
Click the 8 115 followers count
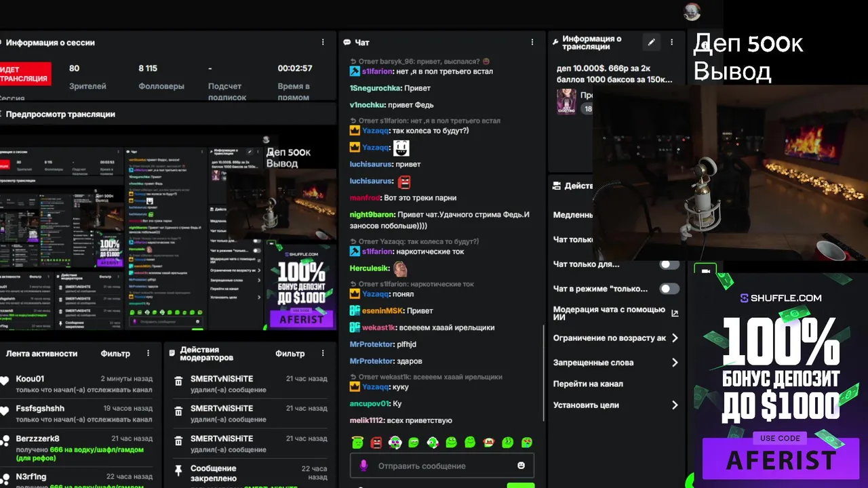click(x=148, y=68)
